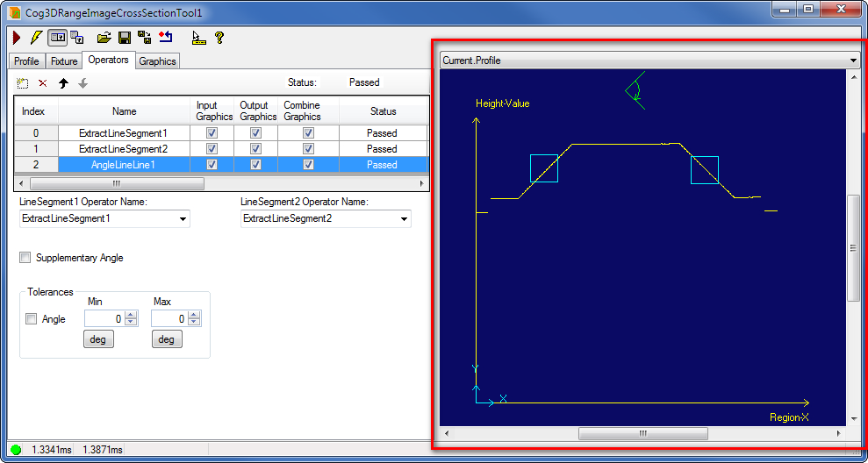
Task: Enable the Supplementary Angle checkbox
Action: point(25,258)
